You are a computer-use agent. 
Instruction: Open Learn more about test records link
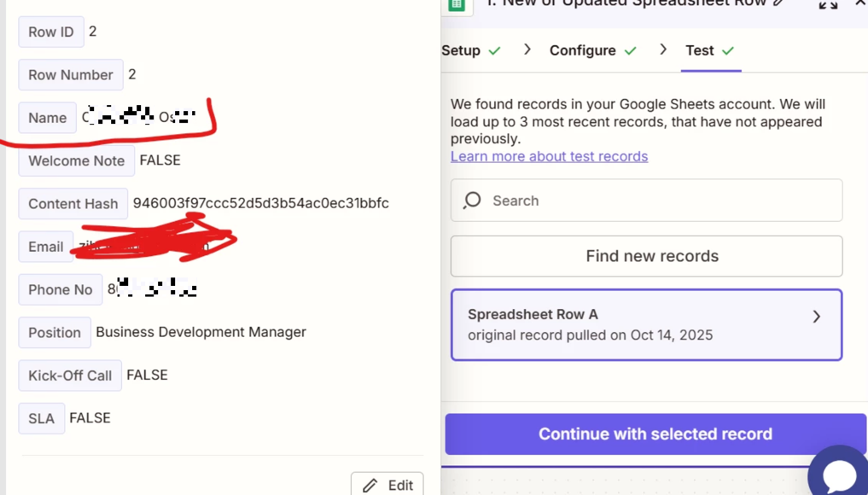[549, 156]
